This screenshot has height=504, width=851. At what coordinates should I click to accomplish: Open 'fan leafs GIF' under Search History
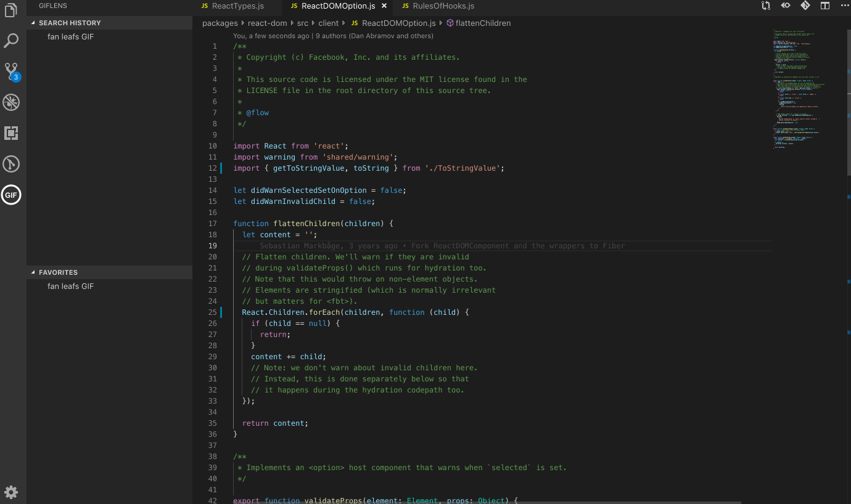coord(70,37)
